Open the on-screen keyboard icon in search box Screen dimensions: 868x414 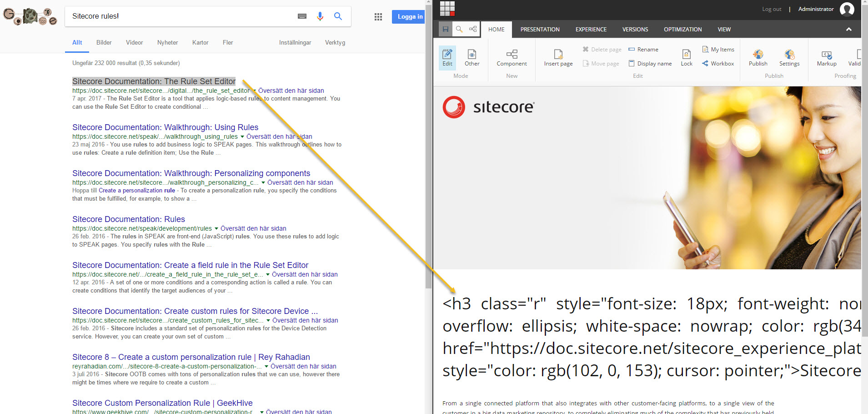point(302,16)
